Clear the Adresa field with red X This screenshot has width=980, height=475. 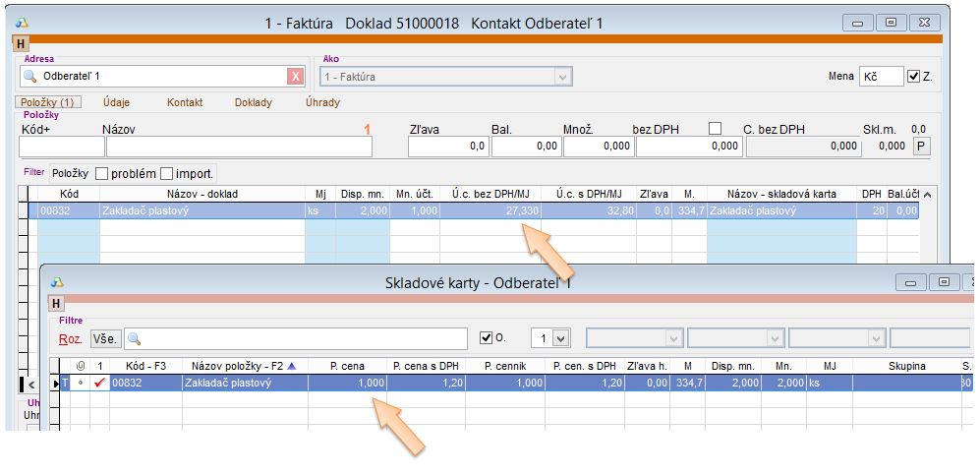pos(295,77)
